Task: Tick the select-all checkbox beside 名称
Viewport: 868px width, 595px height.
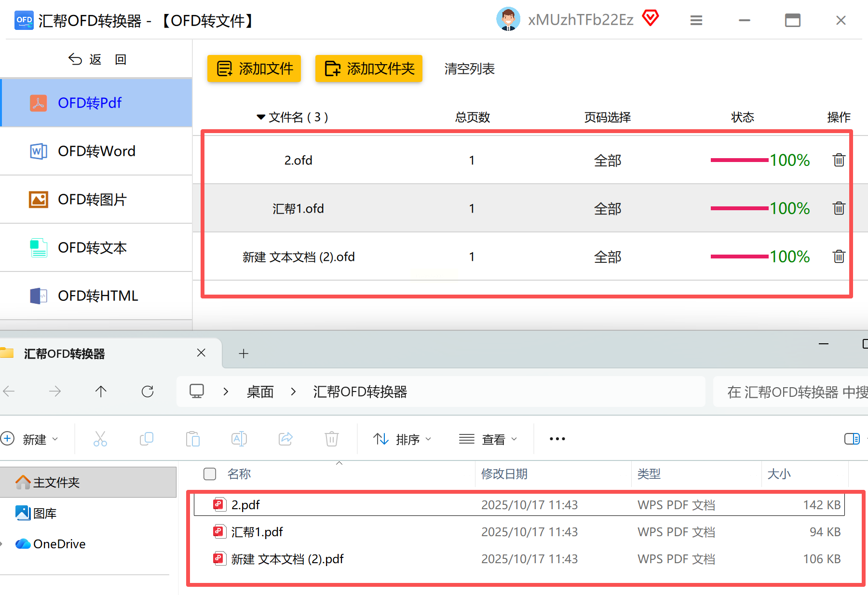Action: (210, 474)
